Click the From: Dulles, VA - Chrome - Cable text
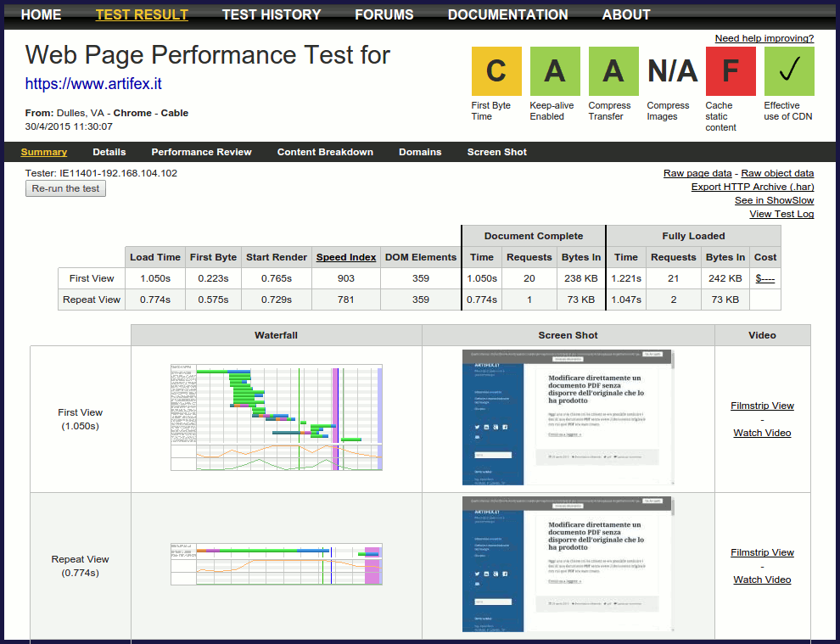This screenshot has width=840, height=644. (107, 113)
